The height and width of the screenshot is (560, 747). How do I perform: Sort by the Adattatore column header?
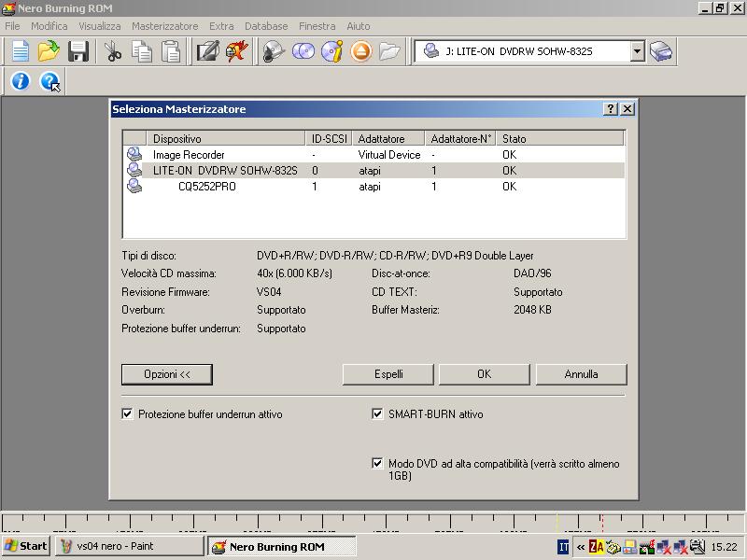[x=388, y=138]
